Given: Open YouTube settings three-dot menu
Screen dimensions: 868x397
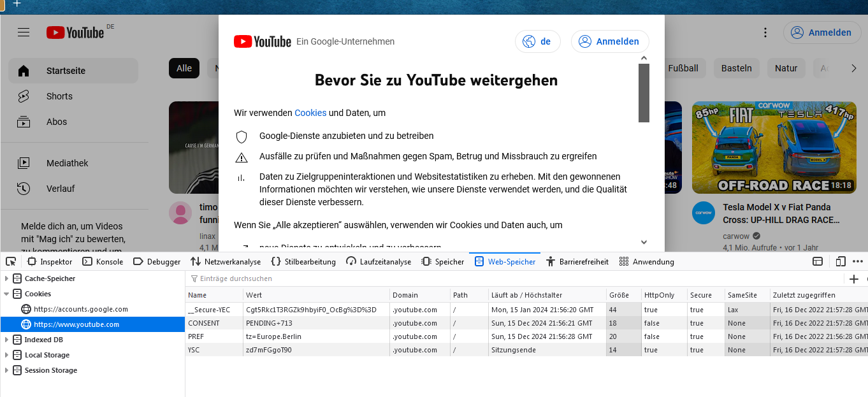Looking at the screenshot, I should (765, 32).
